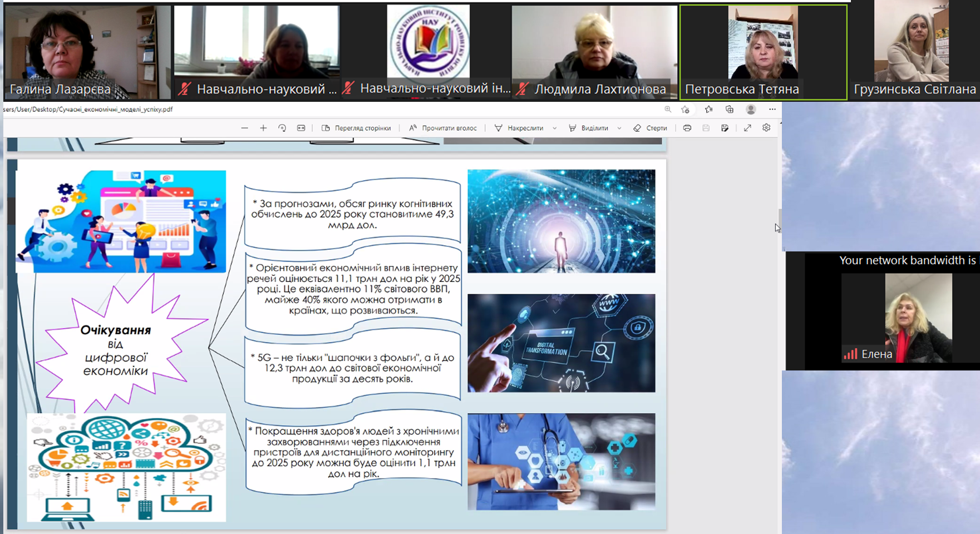Screen dimensions: 980x534
Task: Expand the Накреслити draw options dropdown
Action: tap(554, 128)
